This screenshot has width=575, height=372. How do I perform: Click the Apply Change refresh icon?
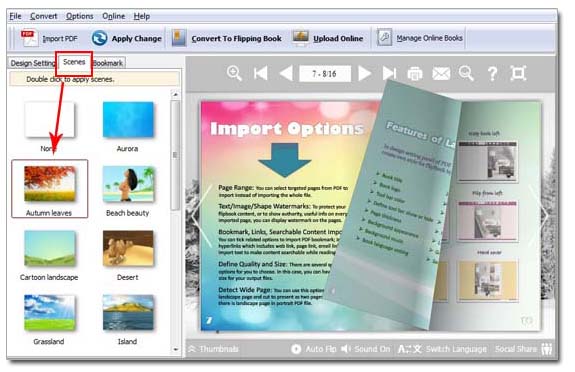click(99, 38)
